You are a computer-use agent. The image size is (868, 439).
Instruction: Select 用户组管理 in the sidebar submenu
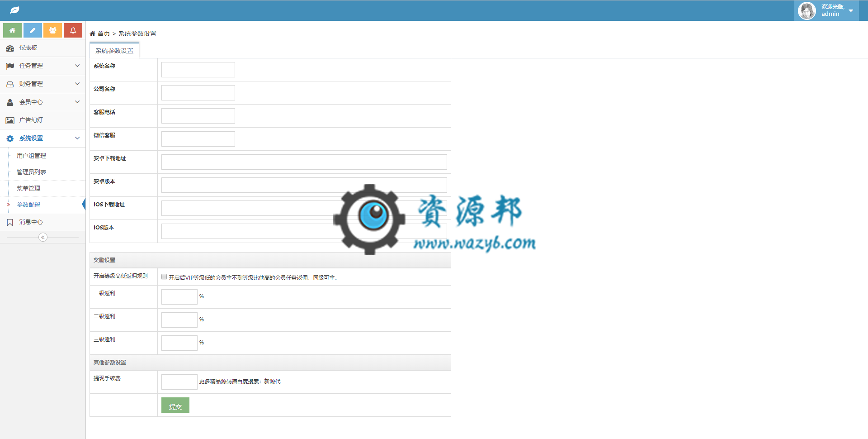coord(31,156)
